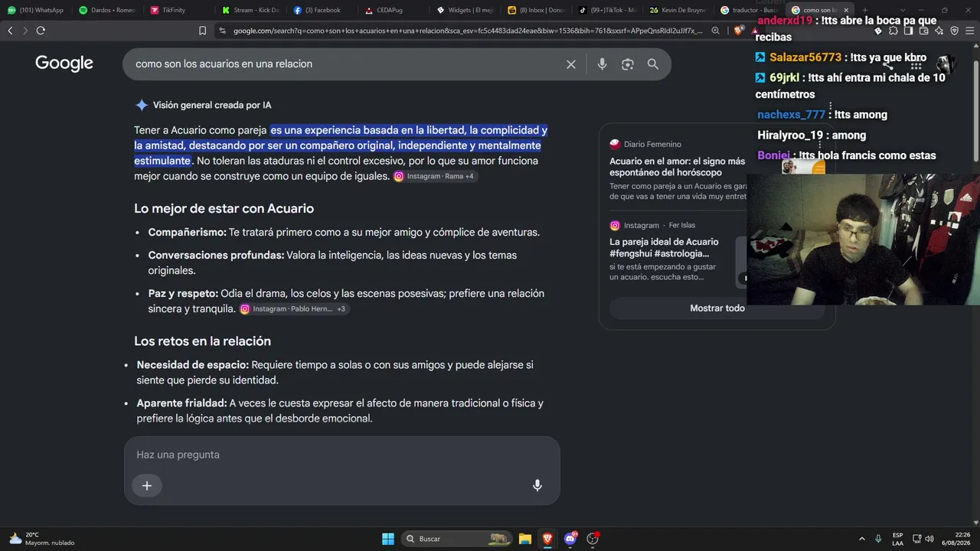Go back using the browser back arrow
Screen dimensions: 980x551
(10, 31)
